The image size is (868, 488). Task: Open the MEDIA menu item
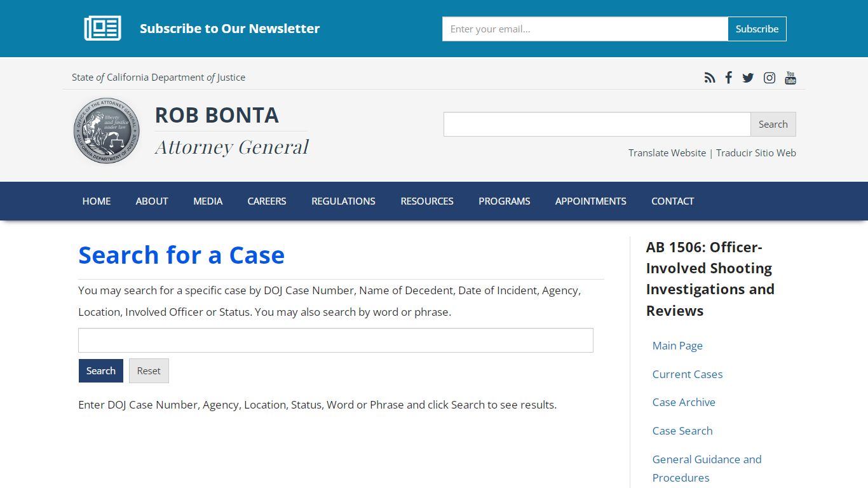coord(208,201)
